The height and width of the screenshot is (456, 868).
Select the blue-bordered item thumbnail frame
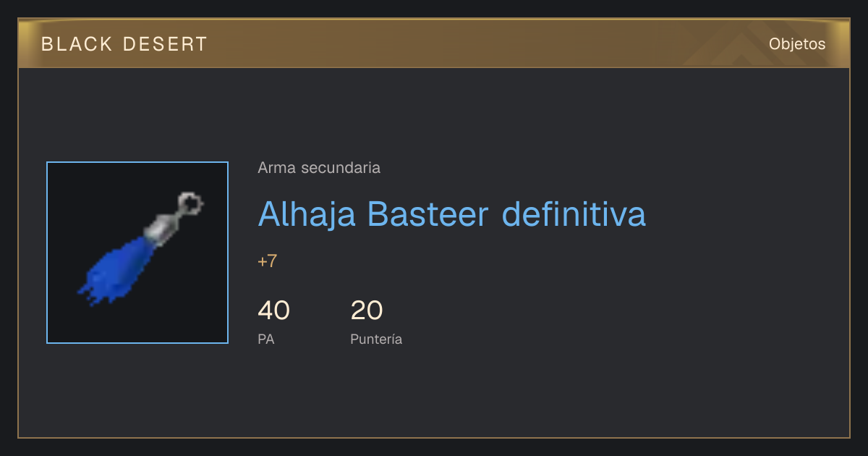pos(137,253)
